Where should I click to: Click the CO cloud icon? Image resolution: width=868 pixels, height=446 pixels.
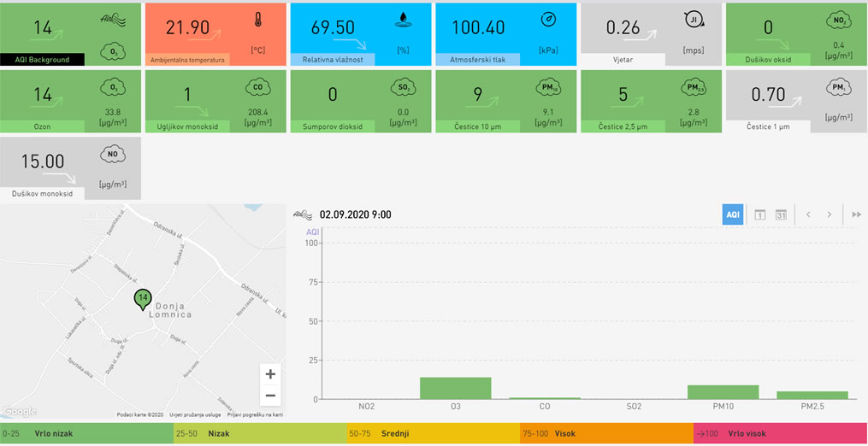(257, 87)
